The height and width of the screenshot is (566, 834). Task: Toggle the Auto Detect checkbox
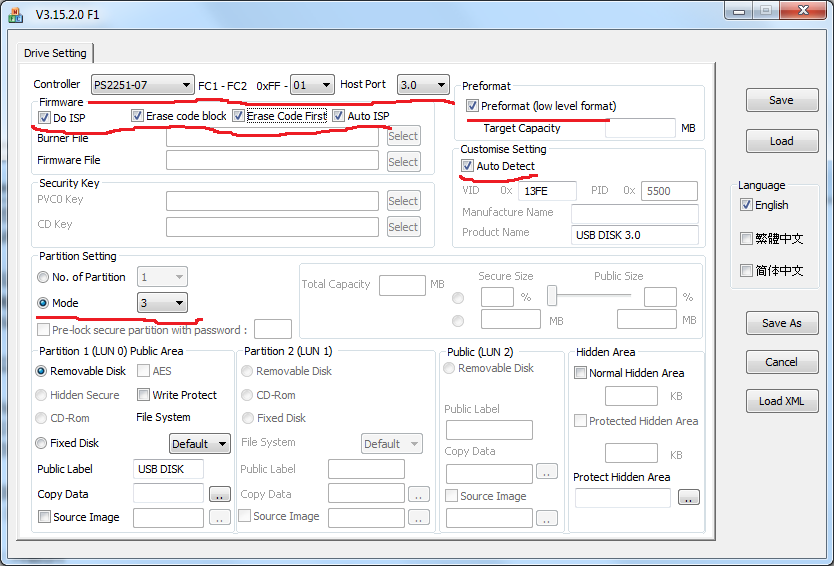(x=467, y=165)
